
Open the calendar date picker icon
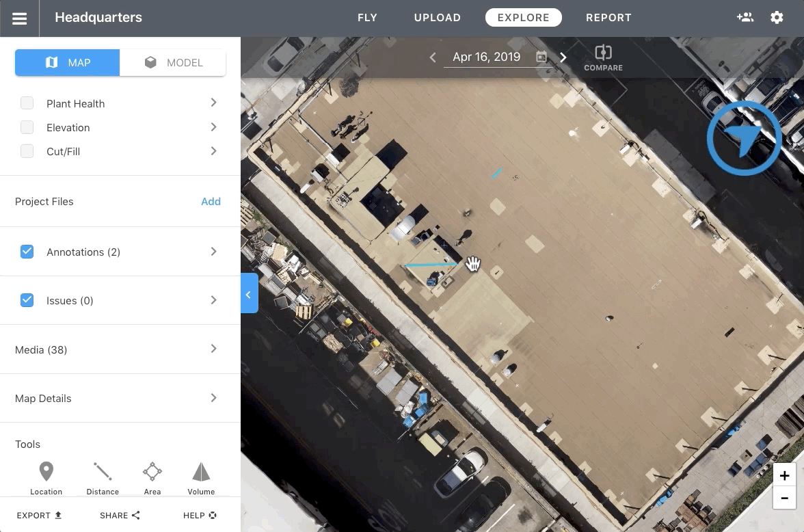coord(541,57)
